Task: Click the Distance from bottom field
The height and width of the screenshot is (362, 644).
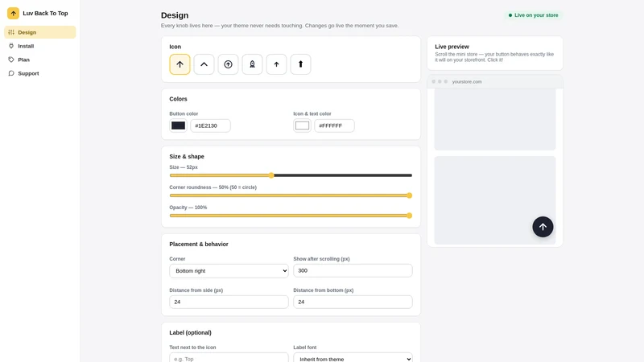Action: point(353,302)
